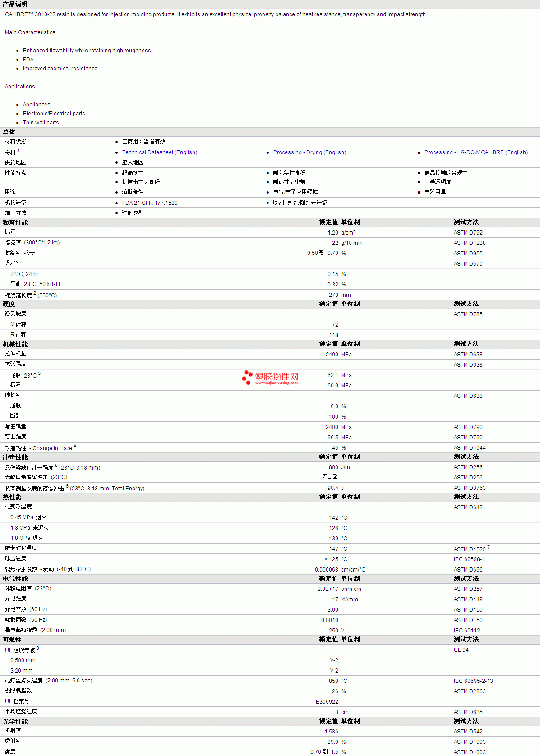The height and width of the screenshot is (756, 540).
Task: Click flexural strength value 96.5 MPa
Action: (340, 438)
